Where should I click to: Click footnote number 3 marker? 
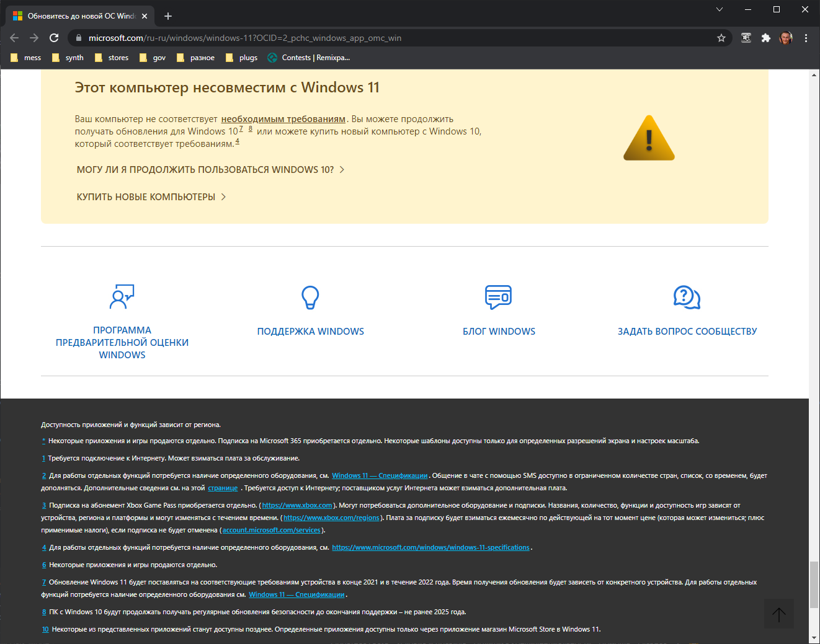pyautogui.click(x=44, y=506)
